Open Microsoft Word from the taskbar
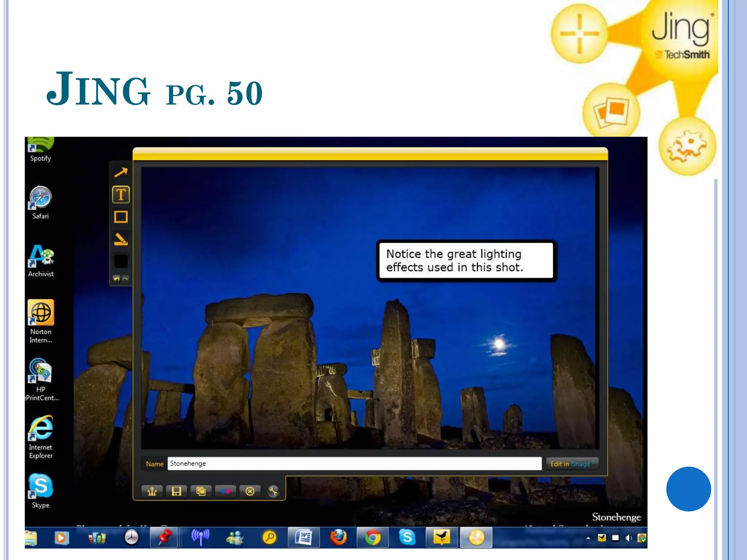 coord(303,537)
